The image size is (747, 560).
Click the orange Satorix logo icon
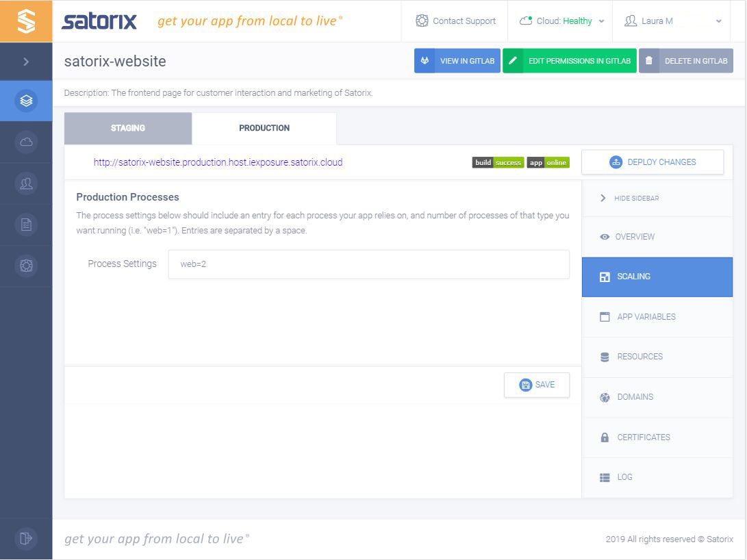26,21
